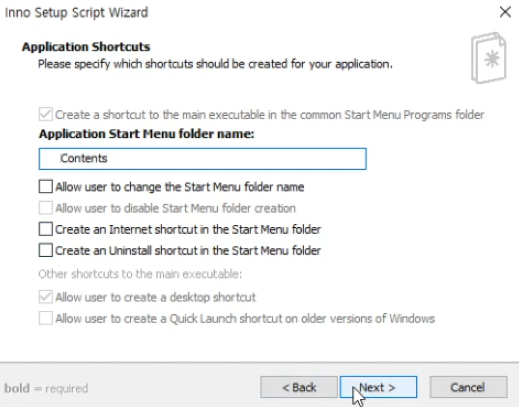Click the bold = required note
This screenshot has width=519, height=408.
46,388
